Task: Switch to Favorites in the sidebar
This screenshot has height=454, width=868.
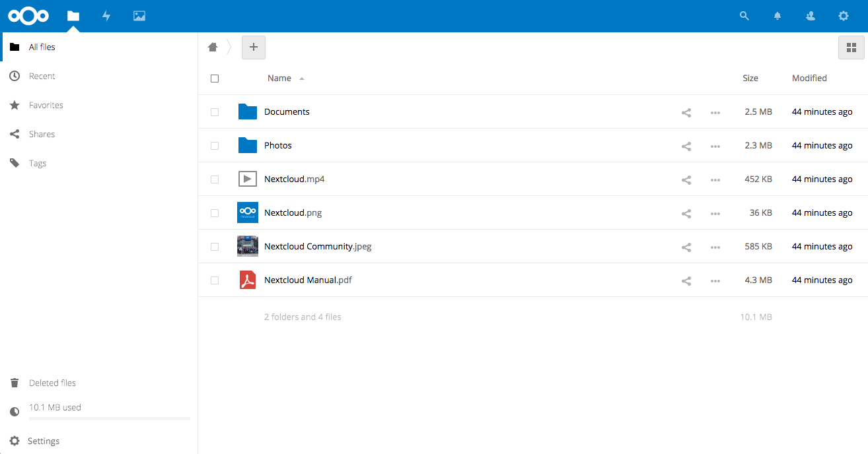Action: [x=46, y=106]
